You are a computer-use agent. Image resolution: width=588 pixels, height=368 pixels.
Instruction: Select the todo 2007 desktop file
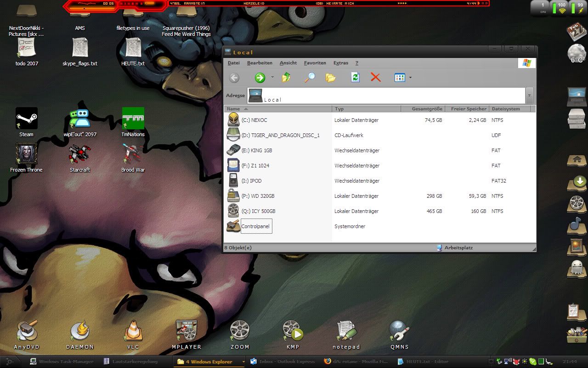click(x=27, y=52)
